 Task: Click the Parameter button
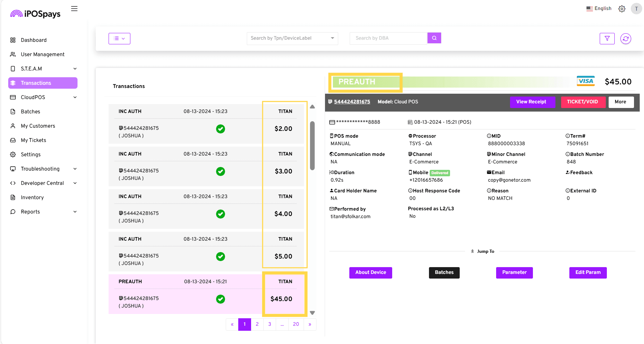pyautogui.click(x=514, y=272)
